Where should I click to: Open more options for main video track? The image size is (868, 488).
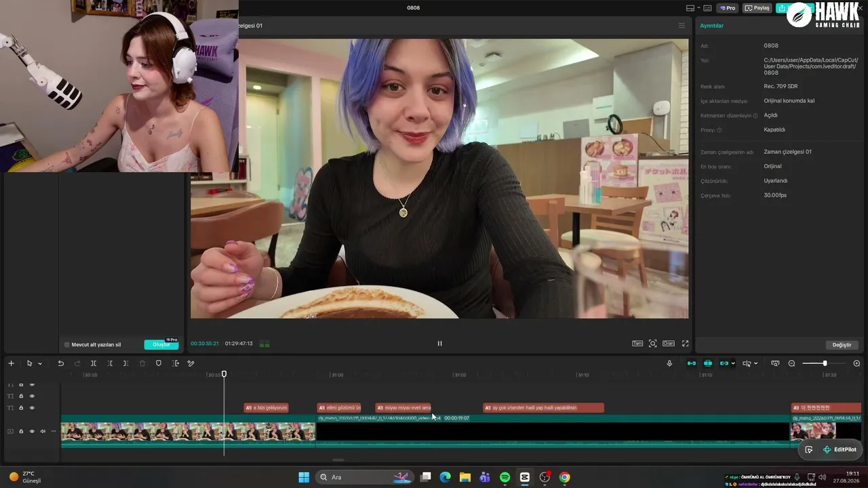pos(54,431)
